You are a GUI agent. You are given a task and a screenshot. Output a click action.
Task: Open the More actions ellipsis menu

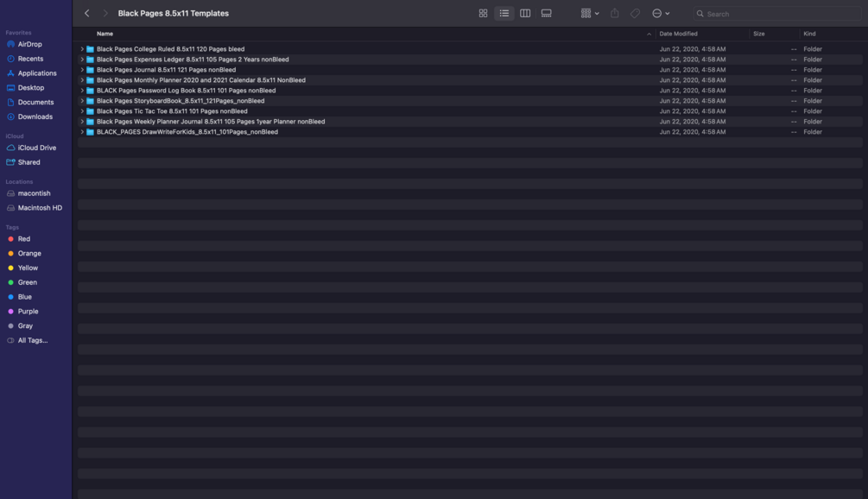661,13
